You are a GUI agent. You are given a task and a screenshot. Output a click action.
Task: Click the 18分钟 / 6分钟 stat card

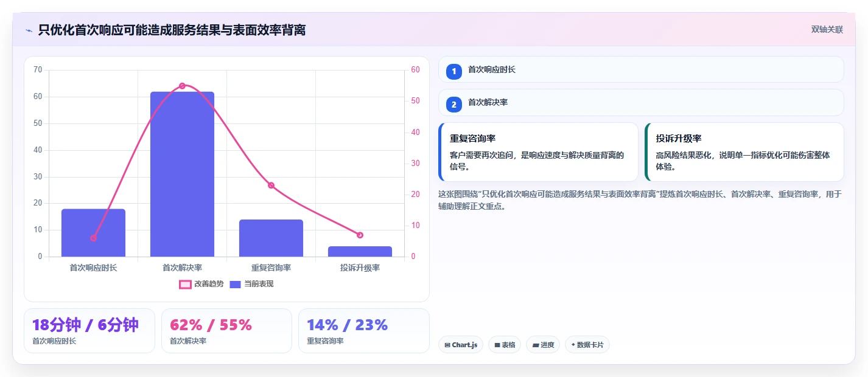click(89, 330)
